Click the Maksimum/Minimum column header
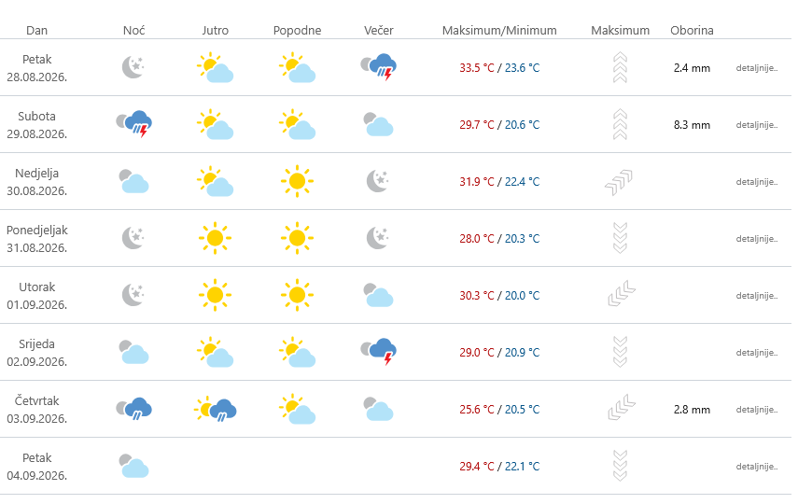This screenshot has height=504, width=812. [x=499, y=31]
